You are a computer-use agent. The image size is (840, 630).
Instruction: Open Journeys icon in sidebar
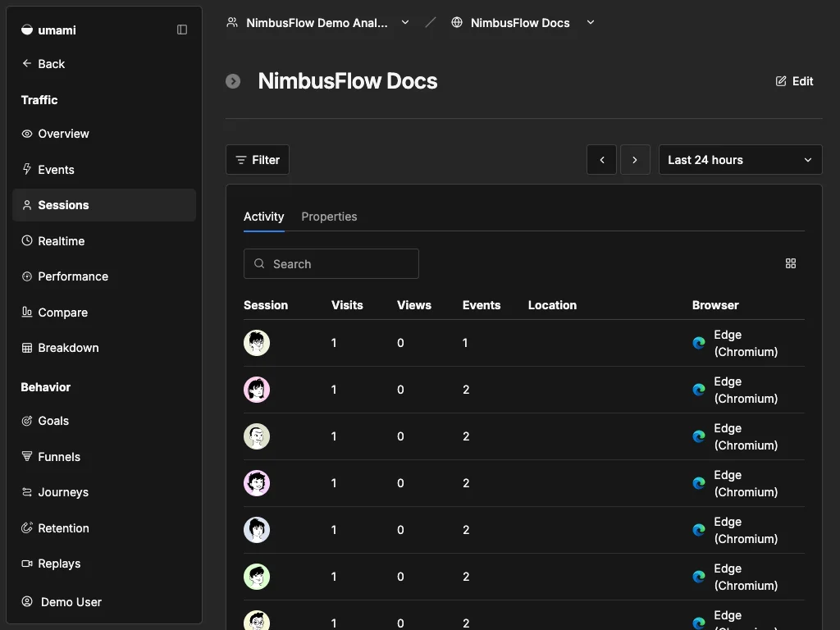click(x=27, y=492)
